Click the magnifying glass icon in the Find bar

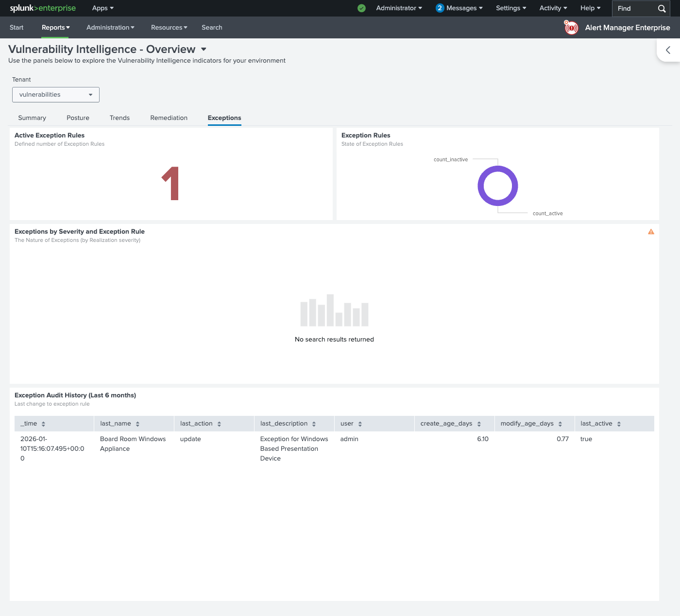[x=661, y=8]
